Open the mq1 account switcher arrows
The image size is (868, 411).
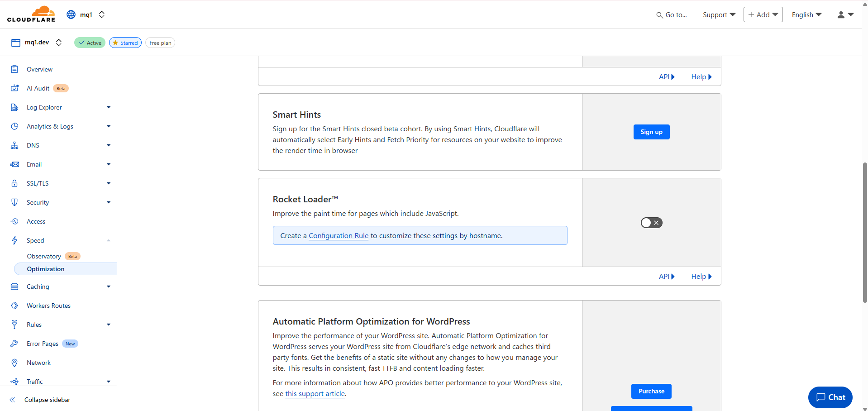point(102,14)
